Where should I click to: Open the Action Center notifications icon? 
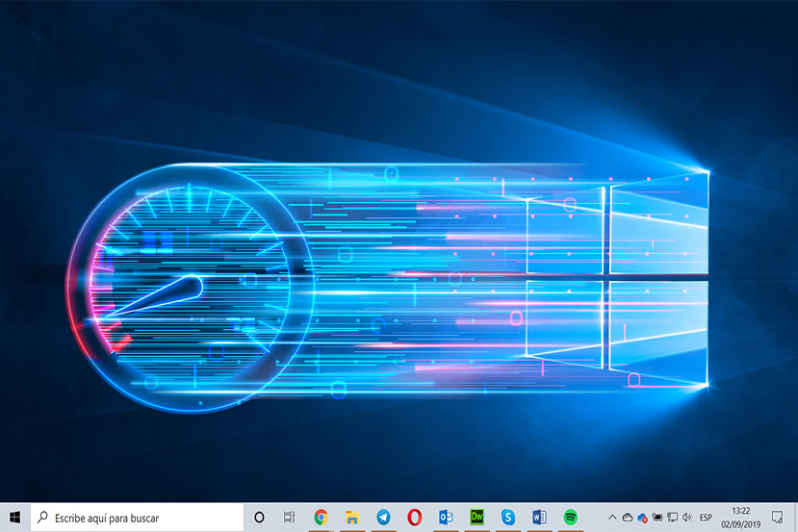(777, 518)
